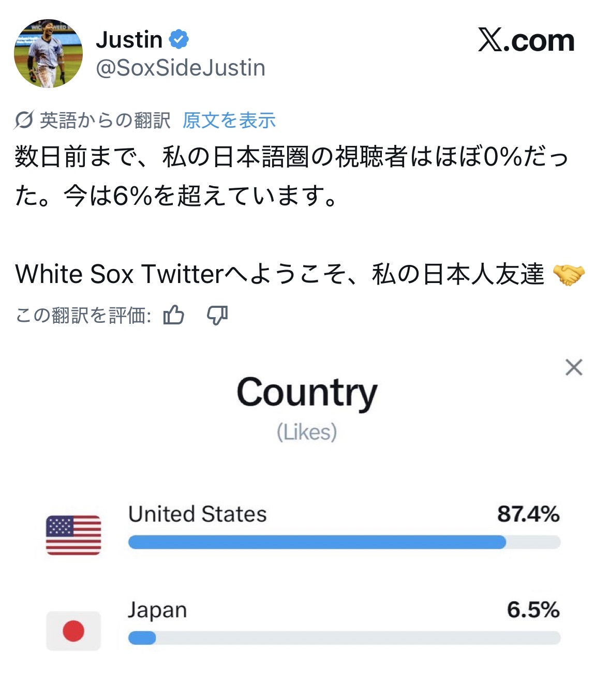Click the X.com logo
This screenshot has height=700, width=610.
(x=526, y=40)
